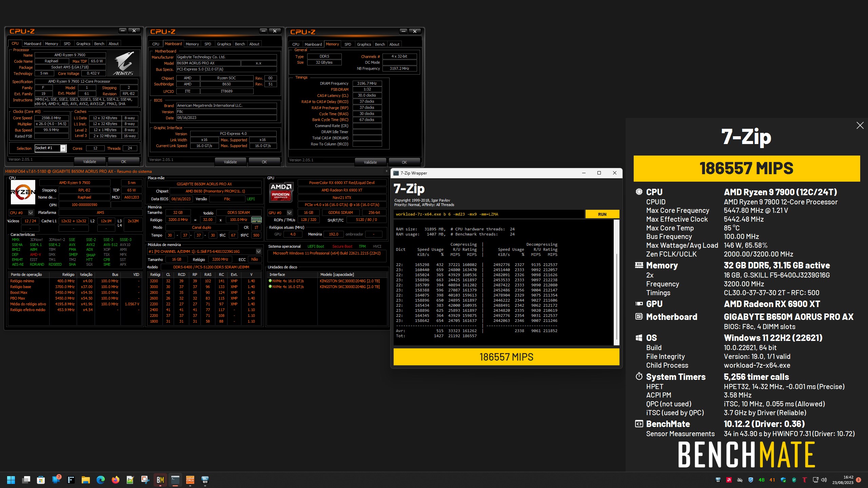The image size is (868, 488).
Task: Click Validate in the first CPU-Z window
Action: [90, 162]
